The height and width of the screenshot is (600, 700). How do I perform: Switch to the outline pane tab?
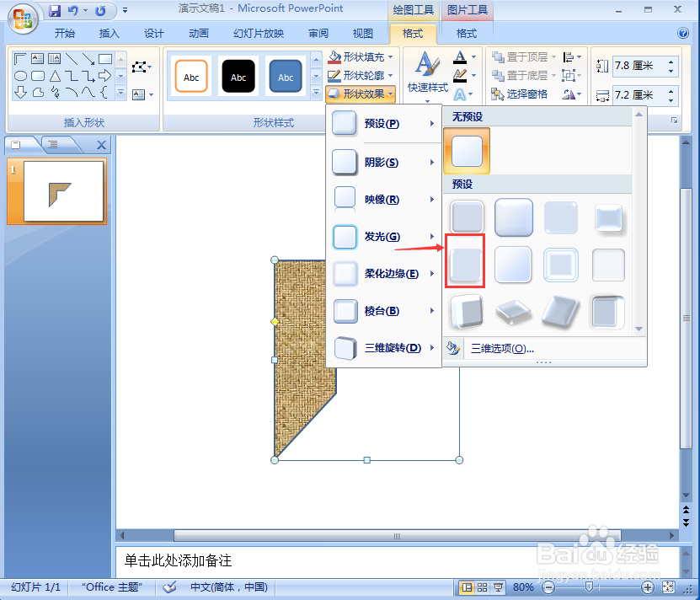[x=53, y=144]
